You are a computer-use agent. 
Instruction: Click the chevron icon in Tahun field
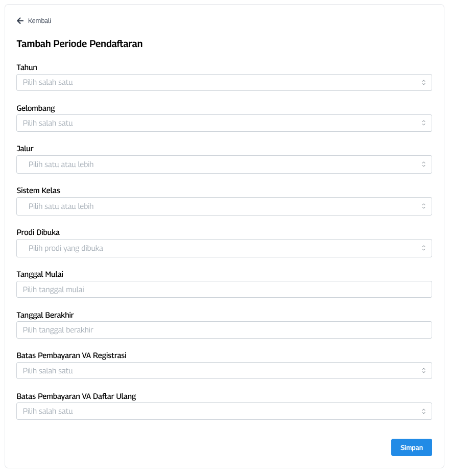pos(423,82)
